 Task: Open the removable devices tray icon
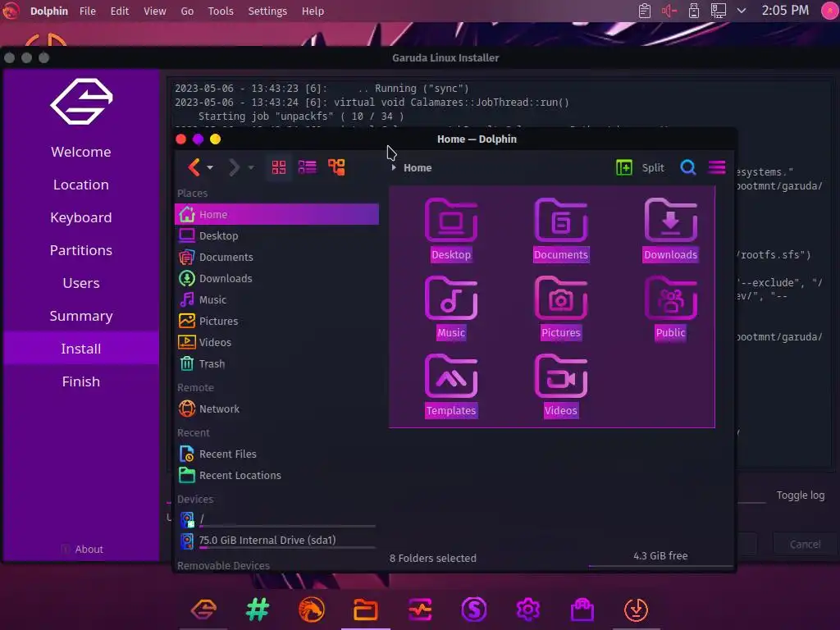click(x=694, y=11)
